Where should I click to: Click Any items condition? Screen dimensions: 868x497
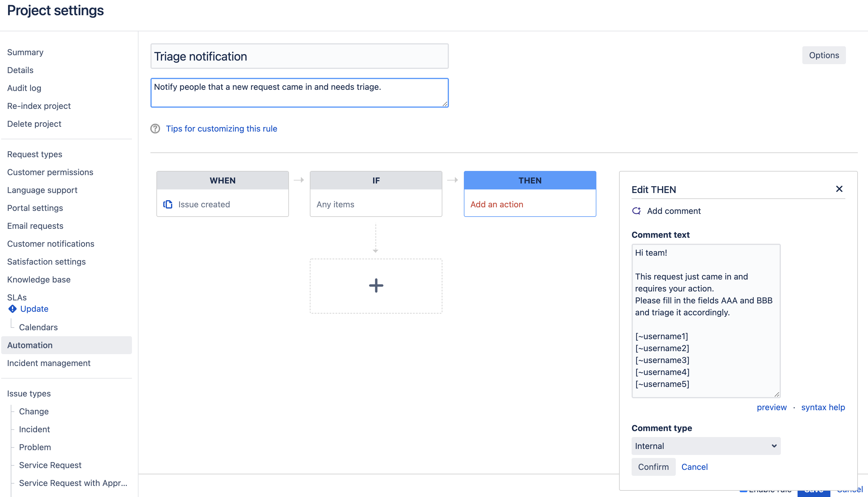335,204
